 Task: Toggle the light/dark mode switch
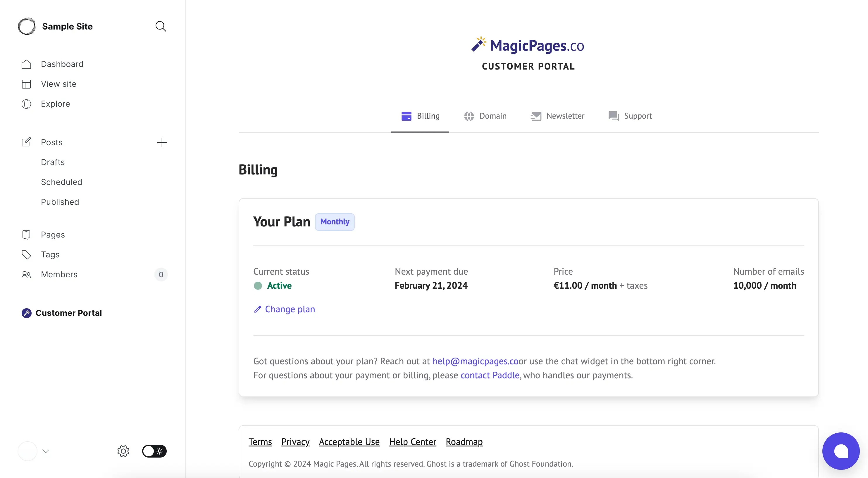[x=154, y=451]
